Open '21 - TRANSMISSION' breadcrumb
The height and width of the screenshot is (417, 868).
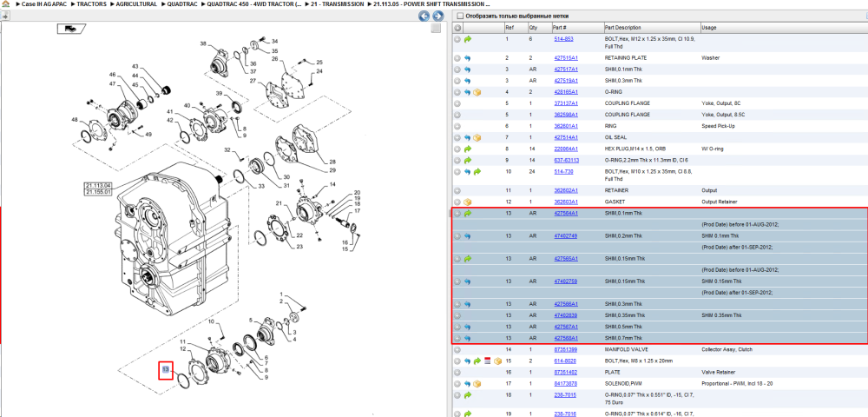pyautogui.click(x=337, y=3)
